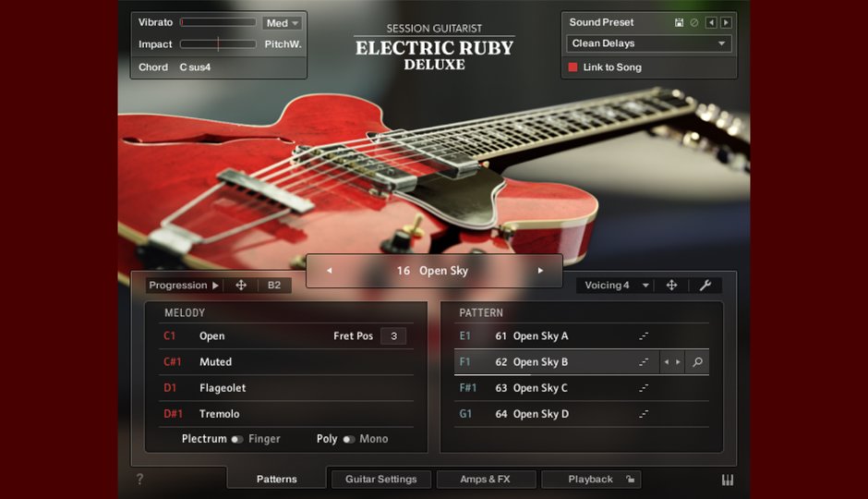The height and width of the screenshot is (499, 868).
Task: Click the C sus4 chord display
Action: point(195,67)
